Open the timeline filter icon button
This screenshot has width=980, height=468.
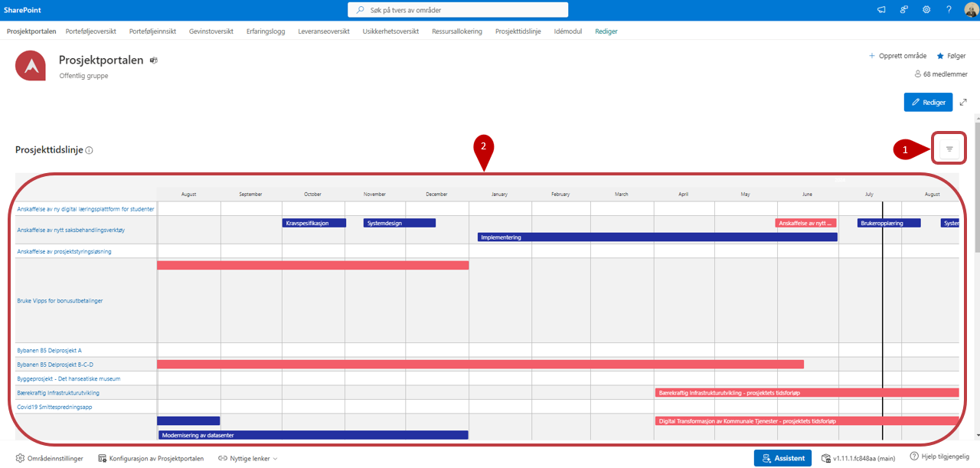[949, 149]
